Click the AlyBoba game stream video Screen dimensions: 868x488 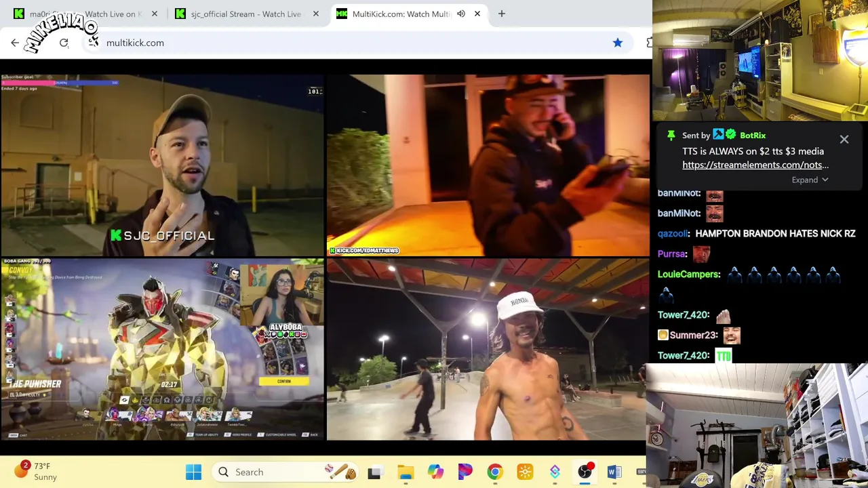(162, 349)
